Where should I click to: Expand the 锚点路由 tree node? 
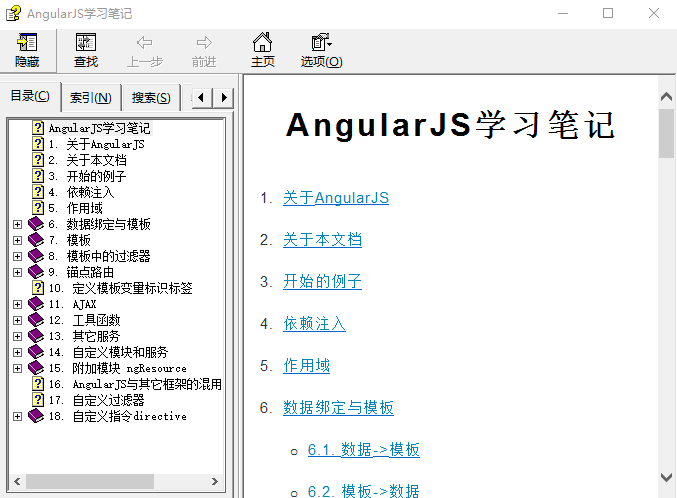click(17, 272)
